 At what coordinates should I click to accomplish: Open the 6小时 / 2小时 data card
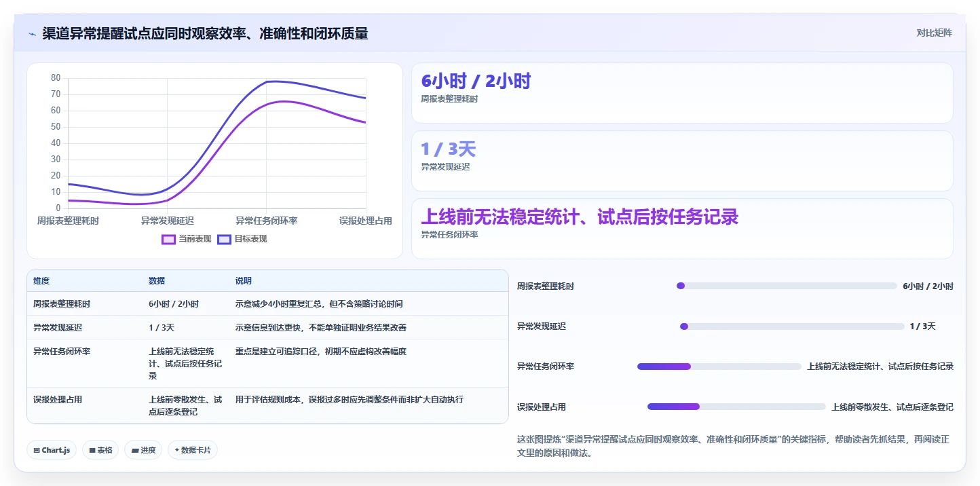tap(682, 93)
